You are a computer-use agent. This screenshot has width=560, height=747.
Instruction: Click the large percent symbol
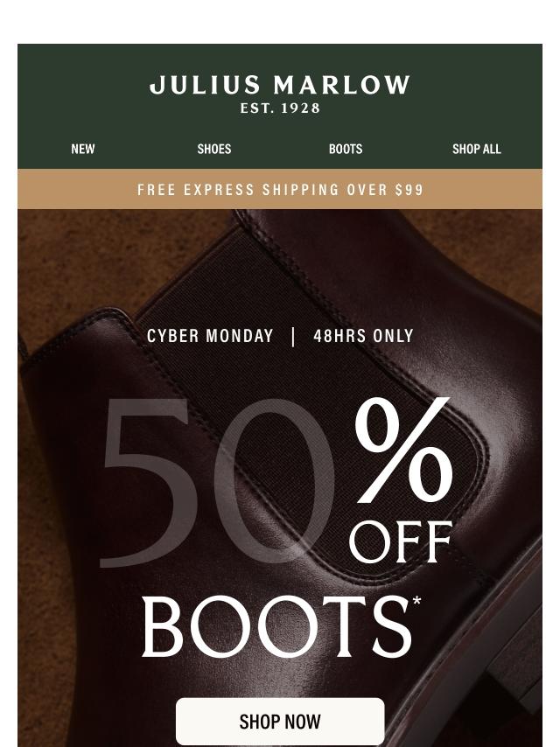click(x=403, y=450)
